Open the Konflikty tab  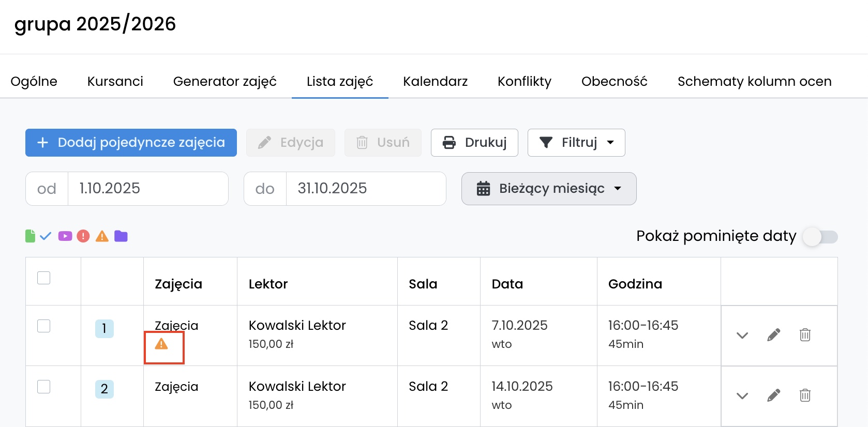524,82
